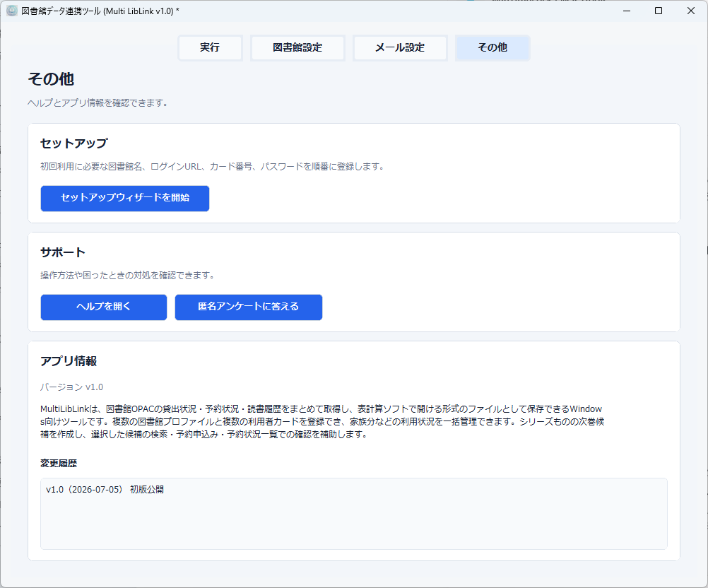Click the v1.0（2026-07-05） 初版公開 entry
The width and height of the screenshot is (708, 588).
105,490
